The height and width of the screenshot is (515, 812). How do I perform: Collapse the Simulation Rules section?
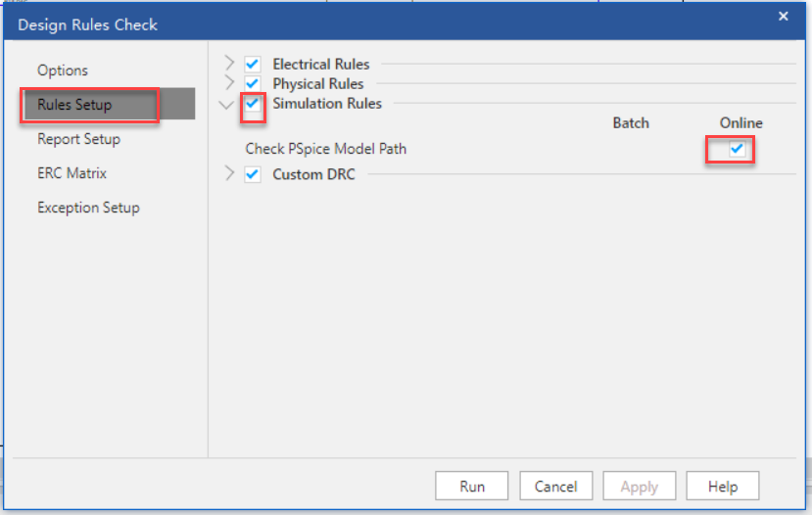click(228, 104)
